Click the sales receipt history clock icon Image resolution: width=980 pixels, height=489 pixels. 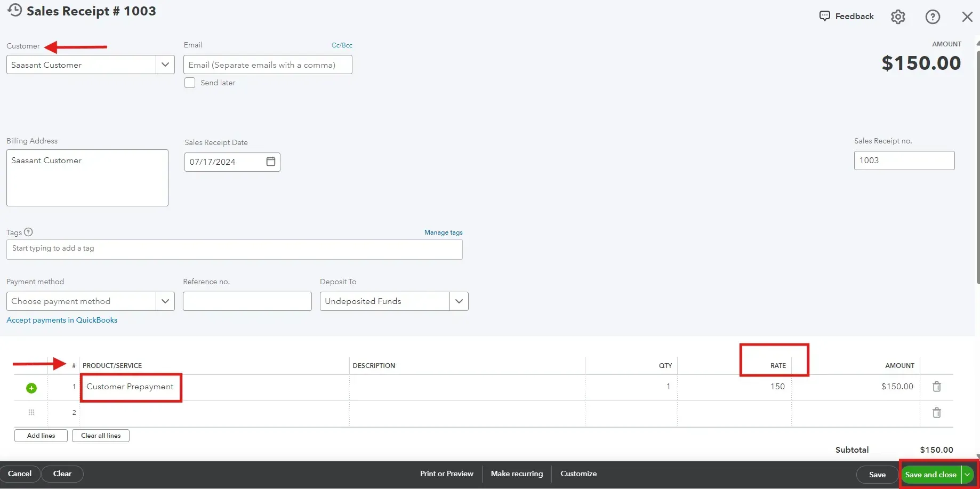(x=14, y=10)
